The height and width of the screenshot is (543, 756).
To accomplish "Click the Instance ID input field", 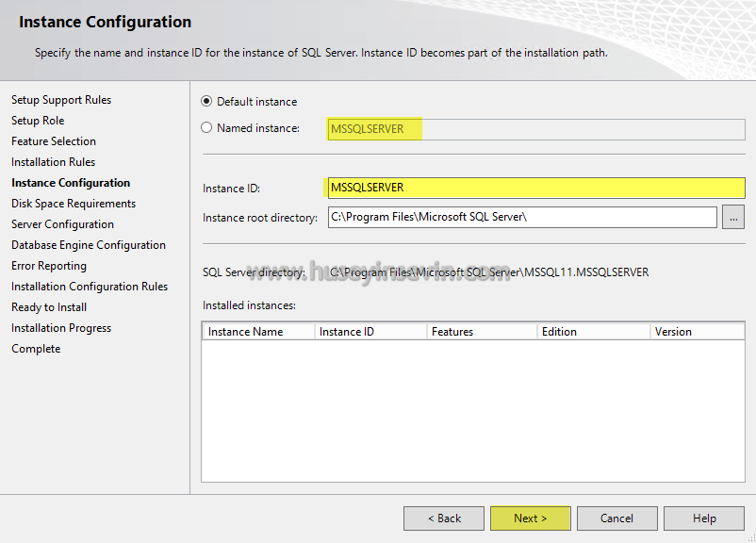I will point(536,188).
